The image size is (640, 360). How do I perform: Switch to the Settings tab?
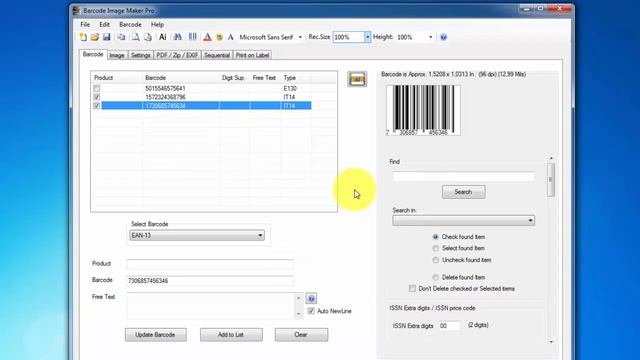pyautogui.click(x=140, y=55)
